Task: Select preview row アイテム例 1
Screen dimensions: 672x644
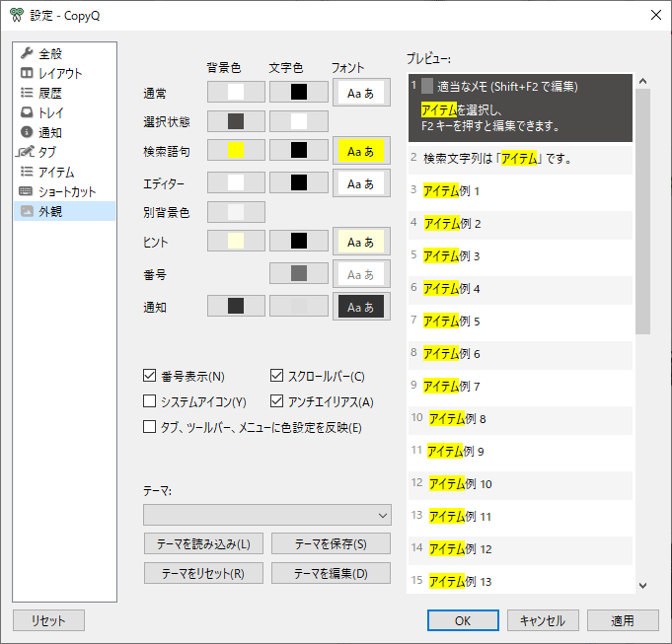Action: [x=520, y=192]
